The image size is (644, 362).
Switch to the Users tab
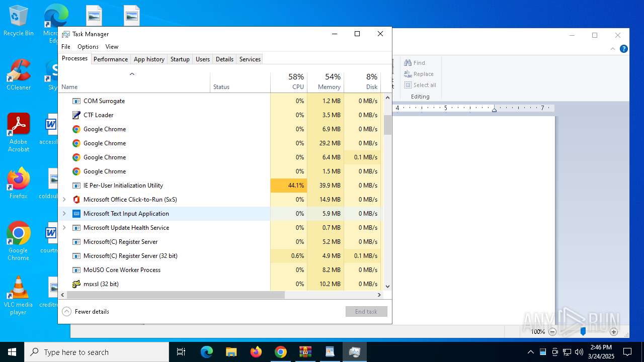(203, 59)
